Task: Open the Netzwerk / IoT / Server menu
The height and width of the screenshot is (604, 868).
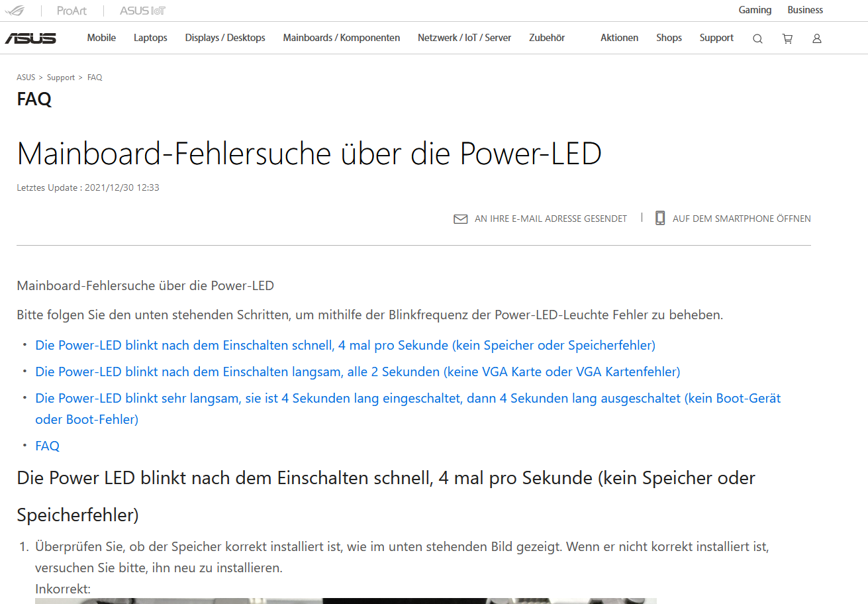Action: point(465,38)
